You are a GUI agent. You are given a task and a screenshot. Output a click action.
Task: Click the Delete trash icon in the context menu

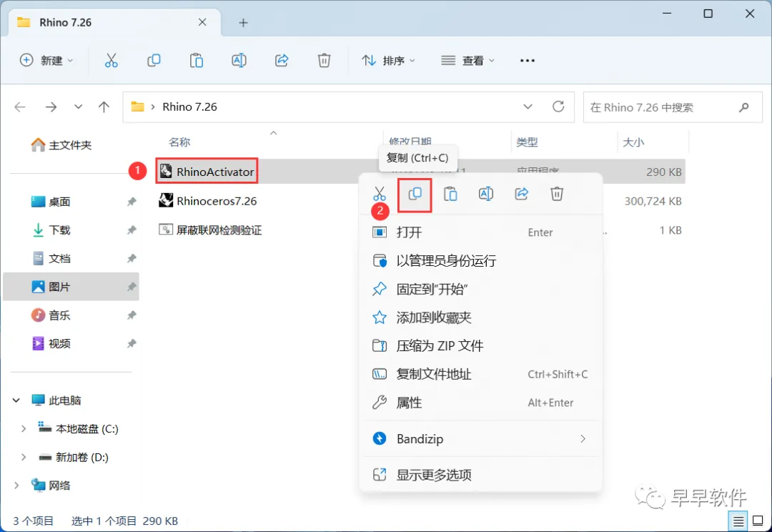click(557, 194)
